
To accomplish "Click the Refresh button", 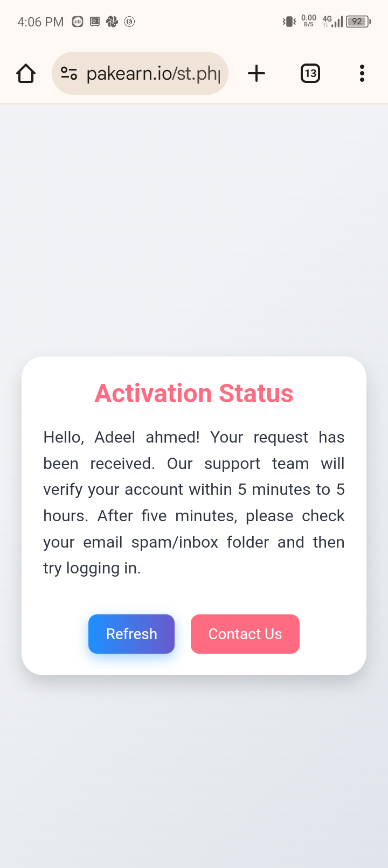I will [x=131, y=634].
